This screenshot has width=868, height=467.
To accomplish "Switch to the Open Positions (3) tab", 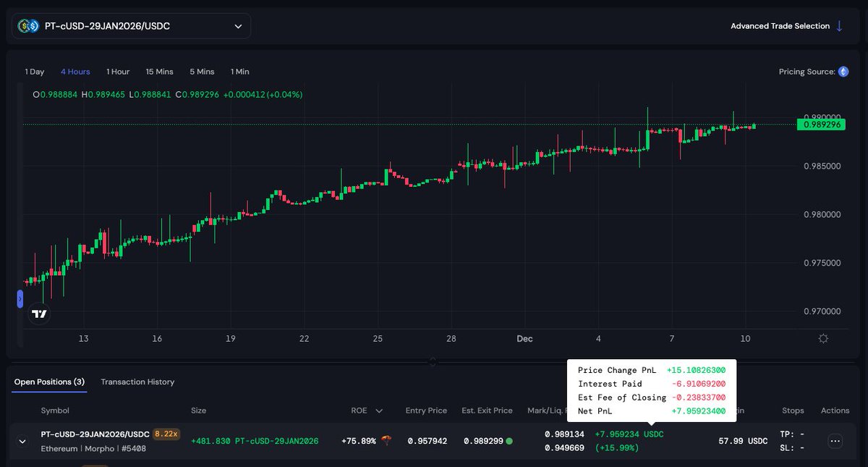I will [49, 382].
